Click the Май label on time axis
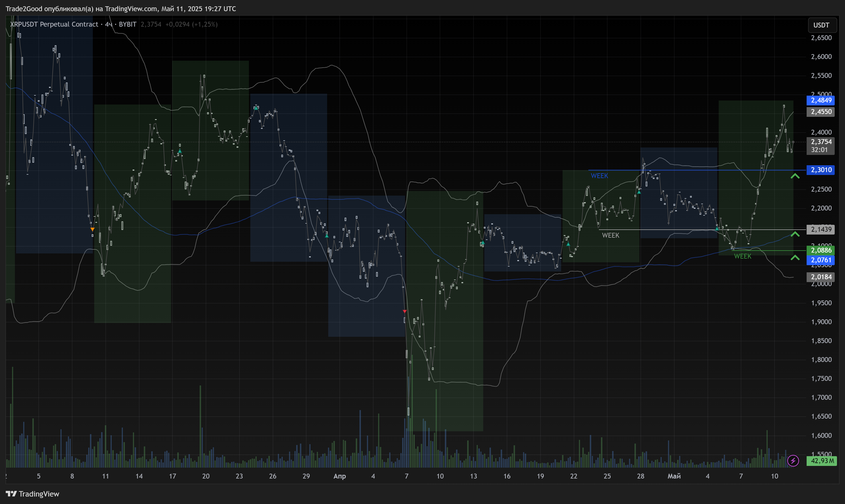This screenshot has width=845, height=504. pyautogui.click(x=674, y=476)
